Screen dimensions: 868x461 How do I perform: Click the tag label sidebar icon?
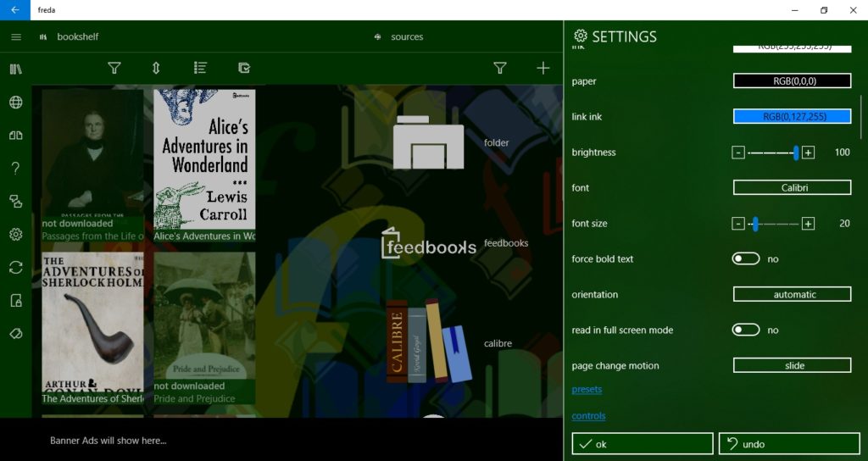pyautogui.click(x=16, y=334)
